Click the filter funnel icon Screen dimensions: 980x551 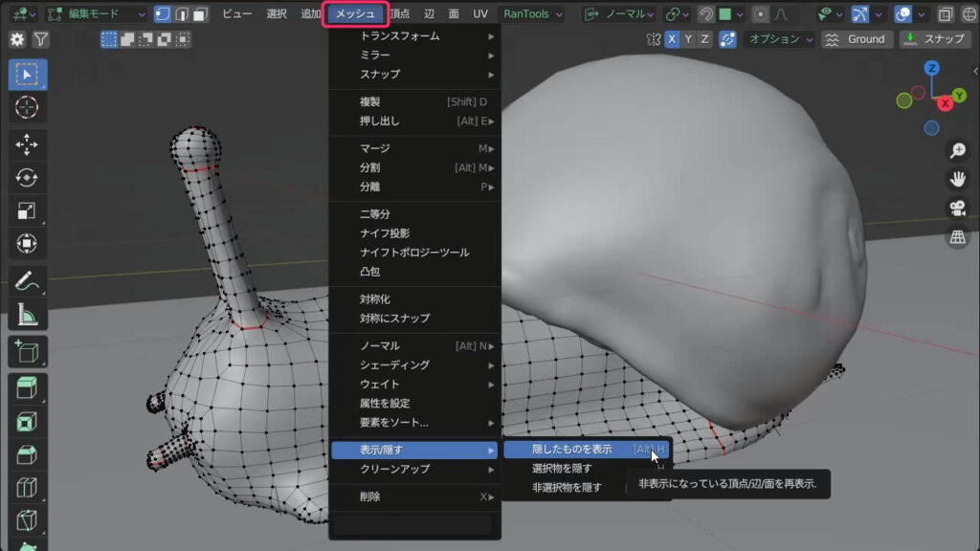coord(40,39)
